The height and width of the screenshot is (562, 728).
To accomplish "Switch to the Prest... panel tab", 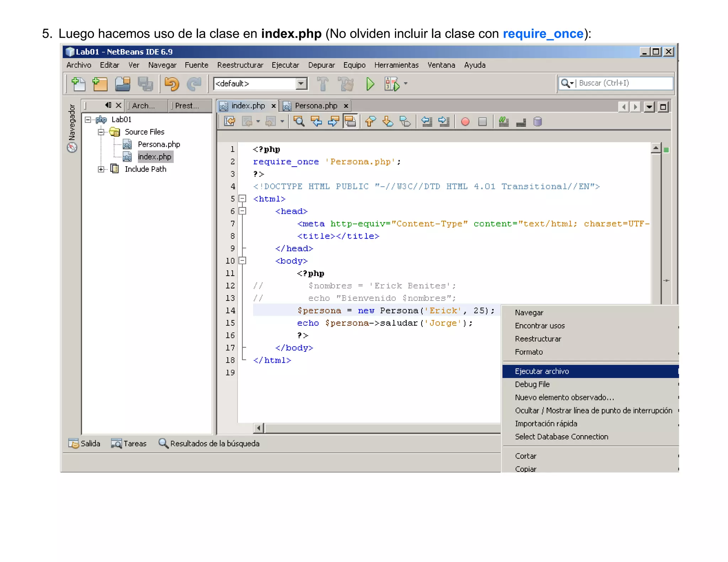I will [x=190, y=106].
